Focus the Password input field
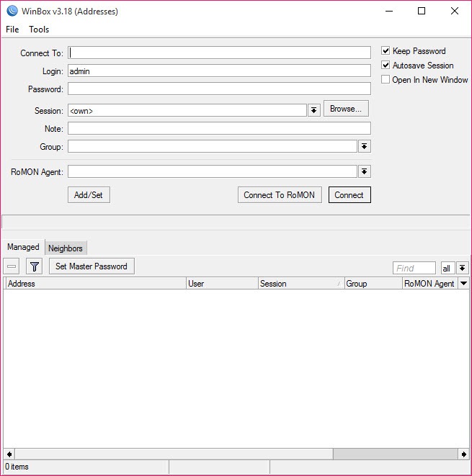The height and width of the screenshot is (476, 472). click(x=219, y=89)
